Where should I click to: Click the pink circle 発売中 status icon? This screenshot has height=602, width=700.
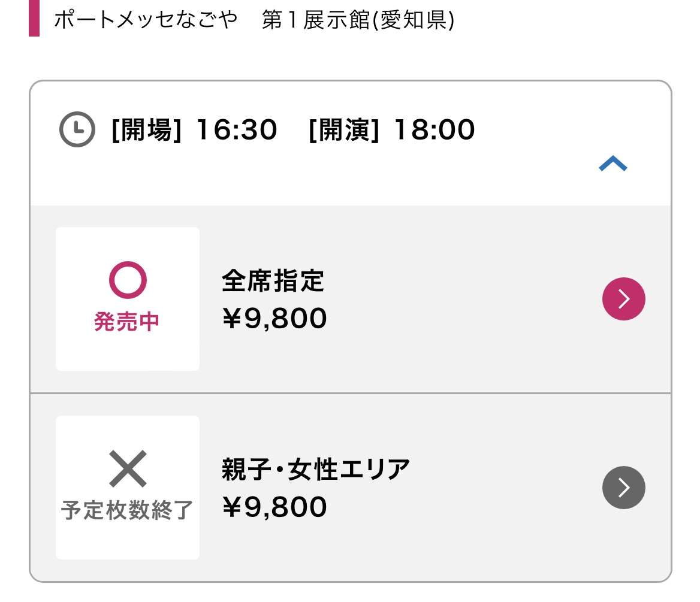coord(128,280)
